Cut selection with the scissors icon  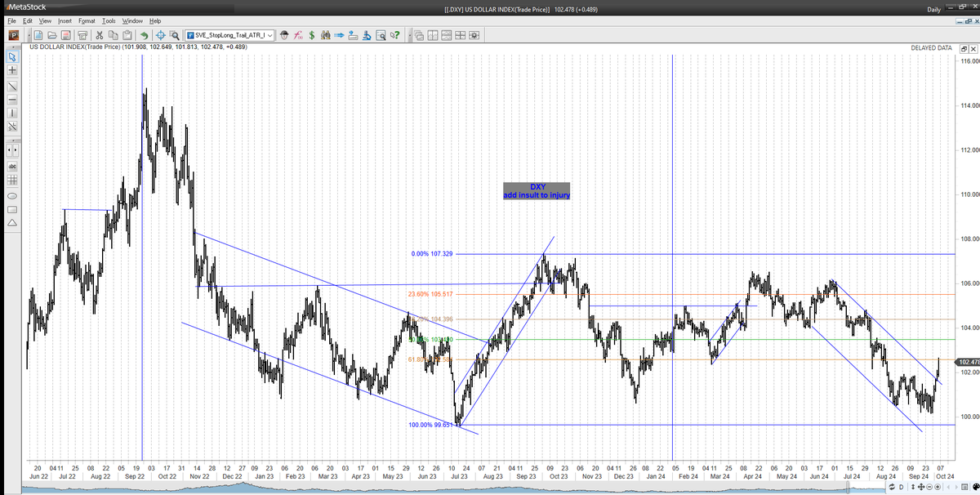[100, 35]
